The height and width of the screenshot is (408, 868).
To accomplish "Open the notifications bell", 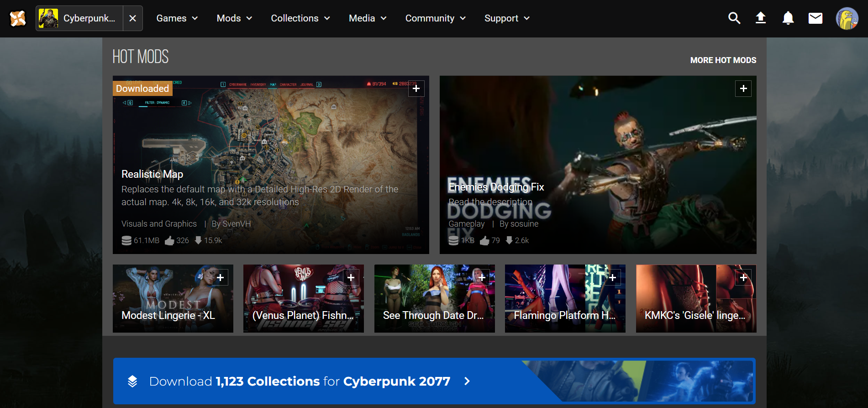I will coord(788,18).
